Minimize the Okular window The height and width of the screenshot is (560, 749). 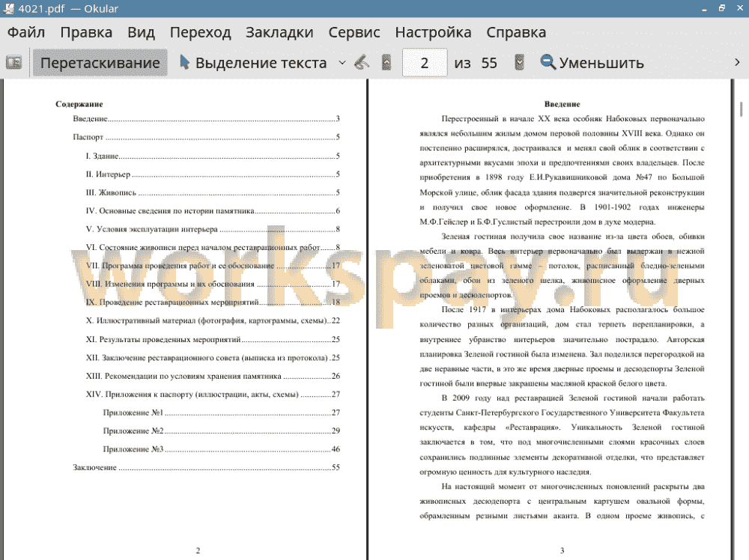(704, 8)
